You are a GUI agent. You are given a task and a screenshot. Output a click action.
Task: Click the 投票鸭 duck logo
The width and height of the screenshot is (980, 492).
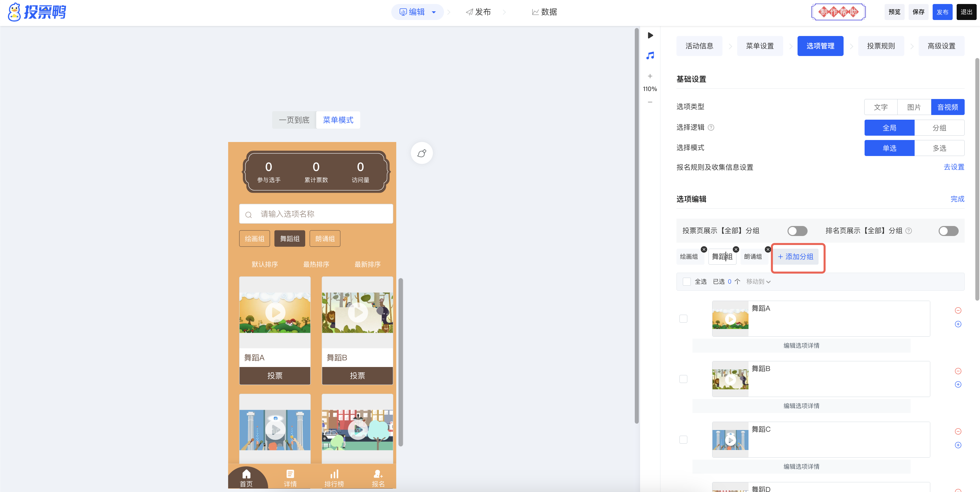point(36,12)
